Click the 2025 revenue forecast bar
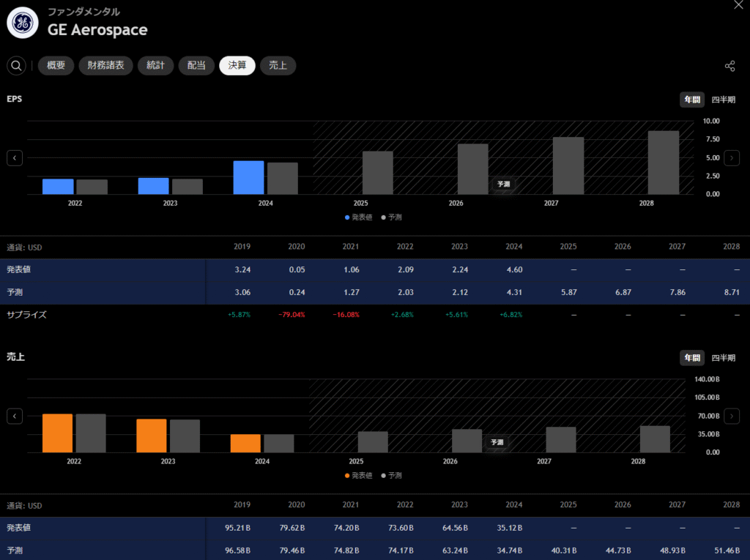This screenshot has width=750, height=560. tap(373, 442)
